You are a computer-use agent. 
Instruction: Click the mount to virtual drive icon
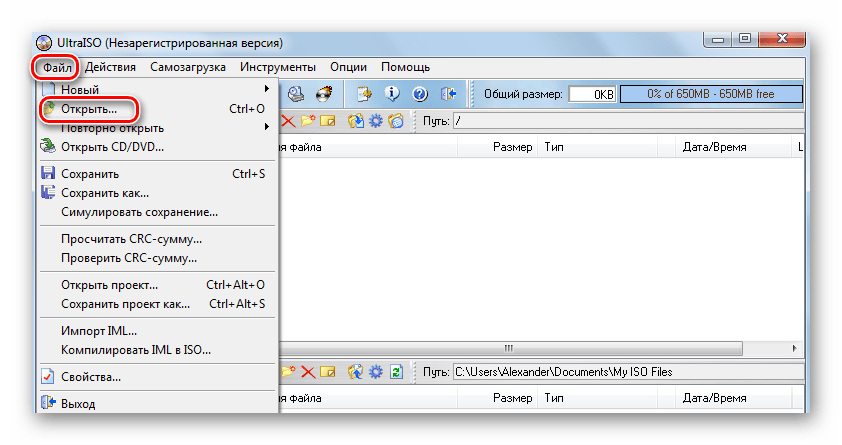point(296,94)
